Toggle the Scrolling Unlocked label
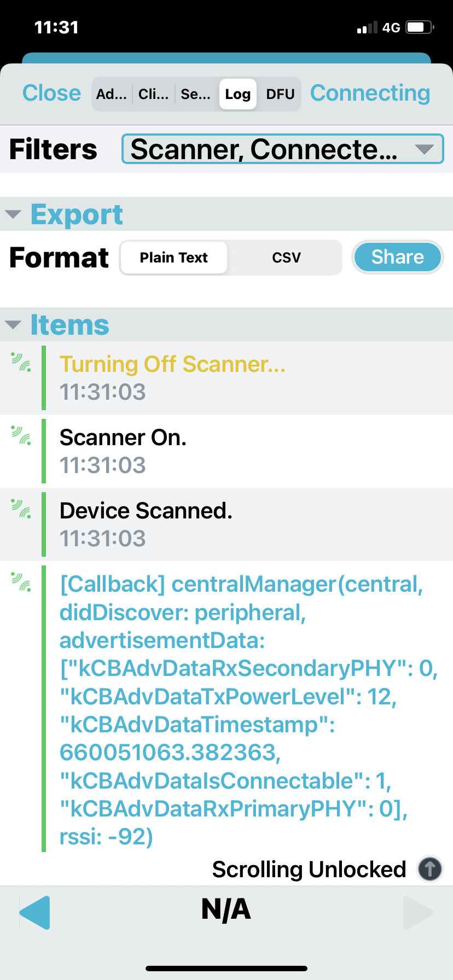Screen dimensions: 453x980 point(309,869)
